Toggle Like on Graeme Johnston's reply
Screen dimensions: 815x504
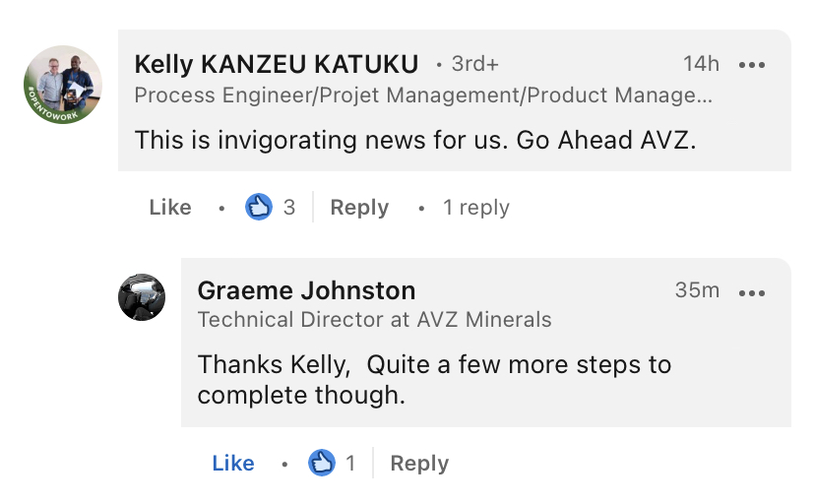click(233, 463)
